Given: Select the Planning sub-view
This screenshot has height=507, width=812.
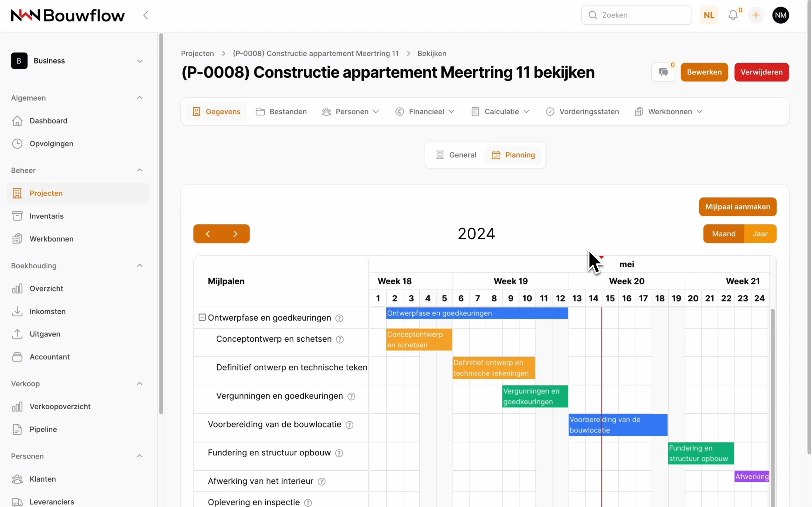Looking at the screenshot, I should (x=513, y=155).
